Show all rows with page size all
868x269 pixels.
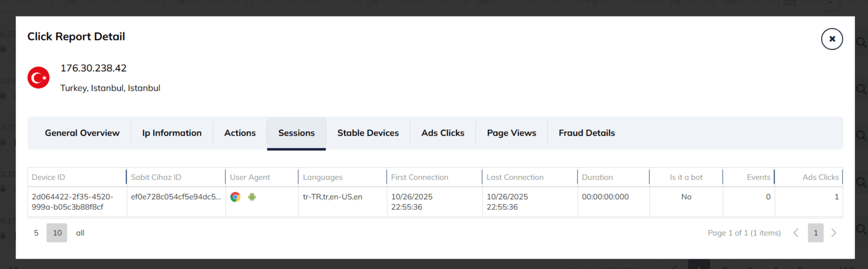80,233
